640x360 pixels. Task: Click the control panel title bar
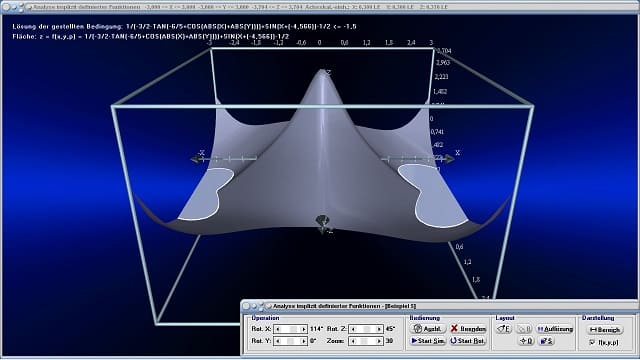coord(440,306)
